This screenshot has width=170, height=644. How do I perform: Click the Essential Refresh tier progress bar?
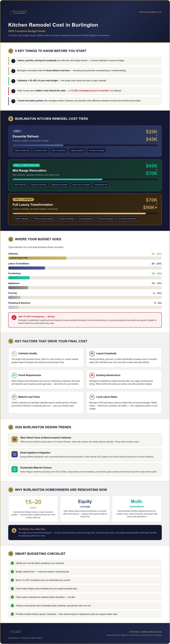(85, 145)
